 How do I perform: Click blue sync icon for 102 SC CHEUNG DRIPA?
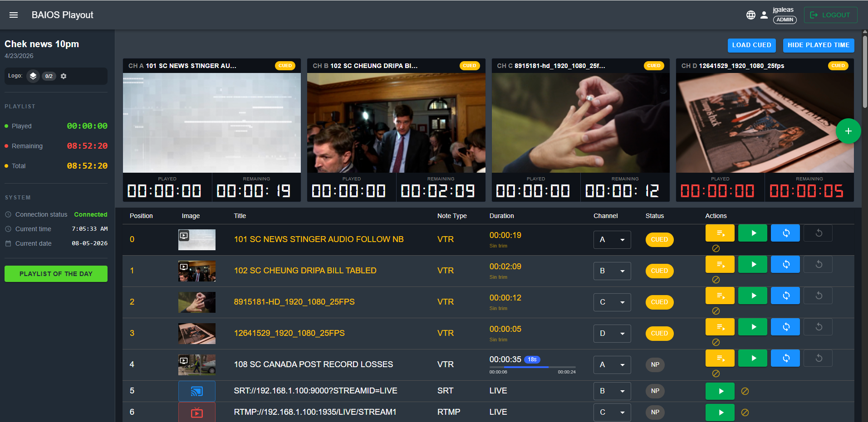coord(786,264)
